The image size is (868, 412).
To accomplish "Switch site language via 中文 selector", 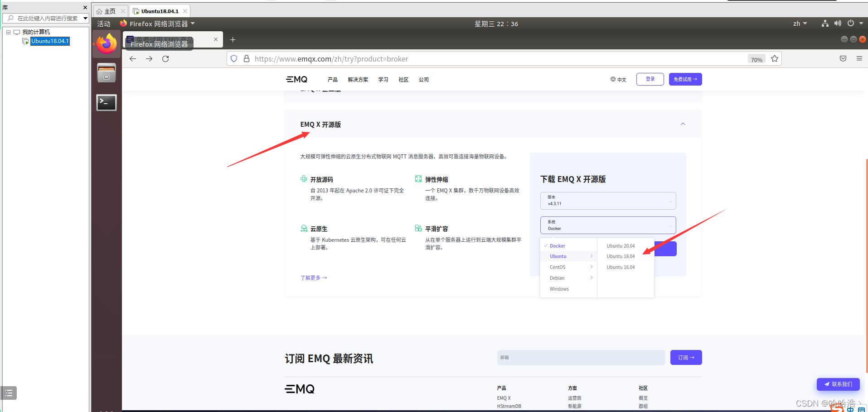I will [618, 80].
